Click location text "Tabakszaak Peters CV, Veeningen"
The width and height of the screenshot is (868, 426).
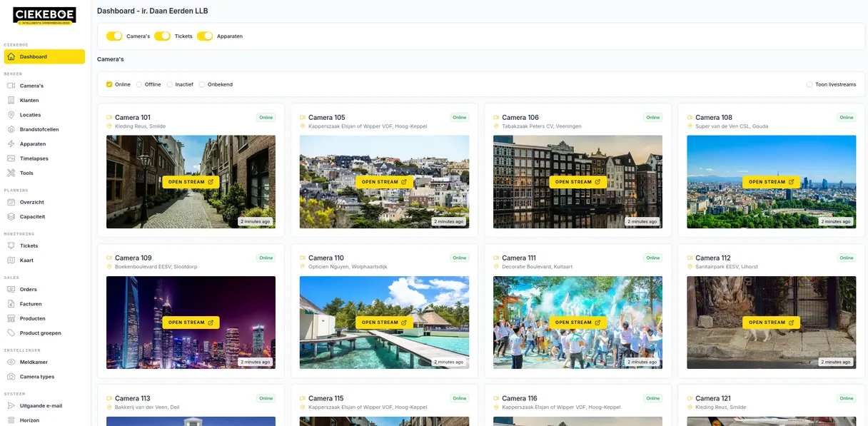tap(541, 126)
